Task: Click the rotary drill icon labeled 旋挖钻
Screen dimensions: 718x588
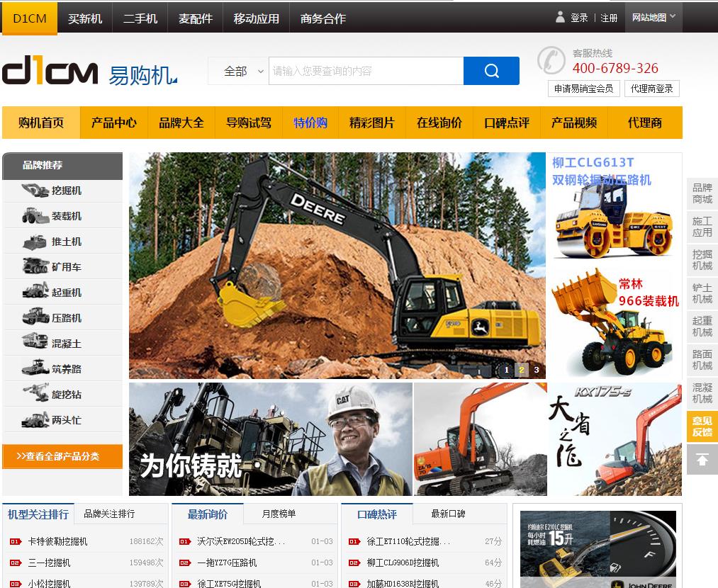Action: coord(35,394)
